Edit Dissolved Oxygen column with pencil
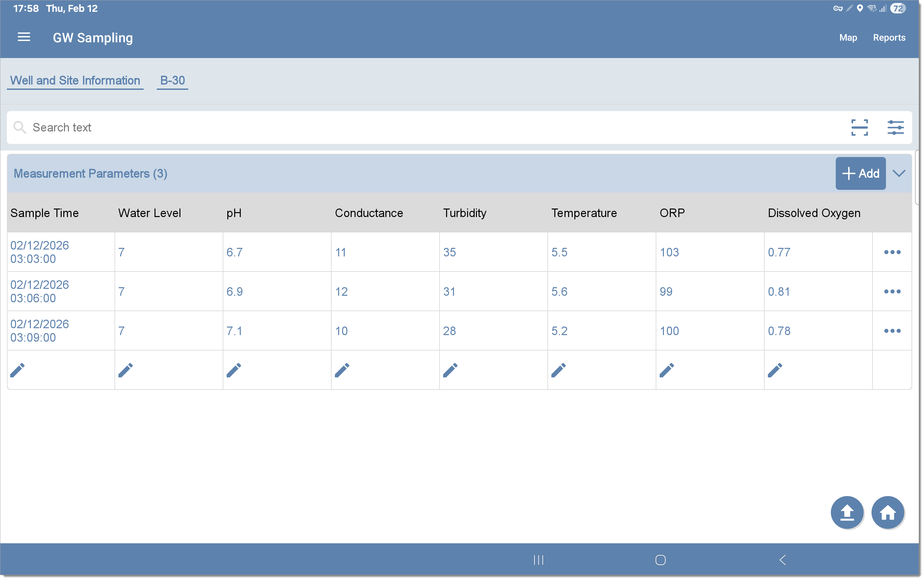 (x=775, y=370)
